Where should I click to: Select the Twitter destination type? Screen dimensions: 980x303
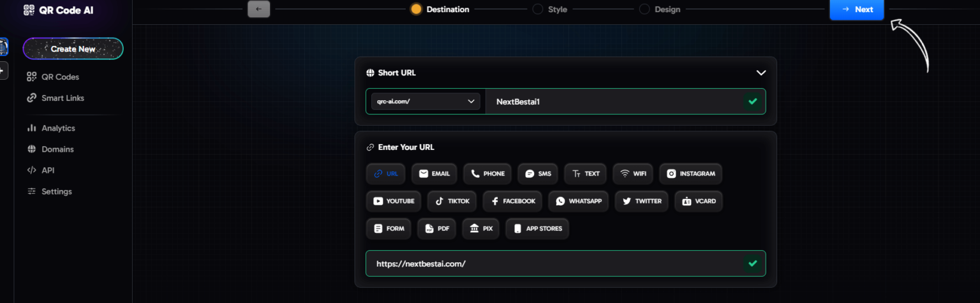[x=642, y=201]
